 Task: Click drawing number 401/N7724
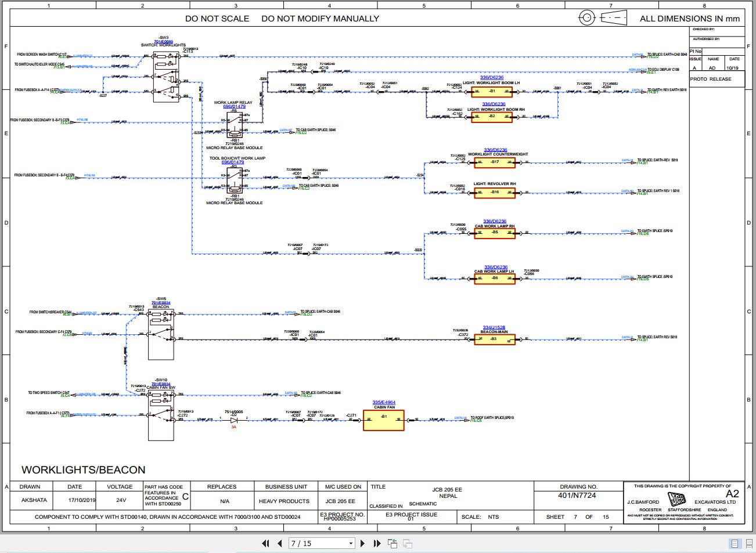[x=578, y=496]
